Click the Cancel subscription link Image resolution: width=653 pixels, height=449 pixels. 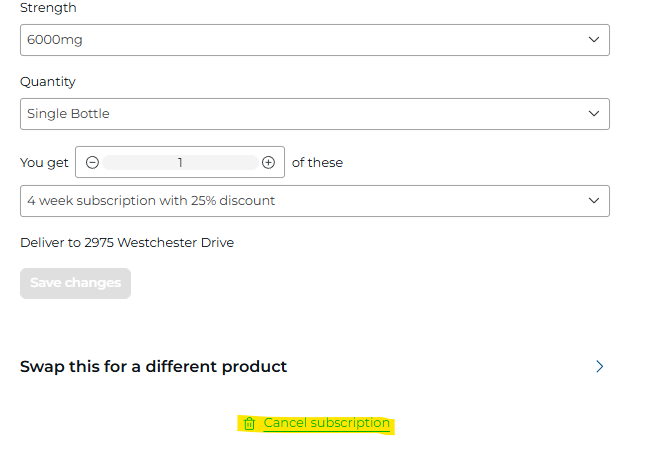pyautogui.click(x=326, y=423)
